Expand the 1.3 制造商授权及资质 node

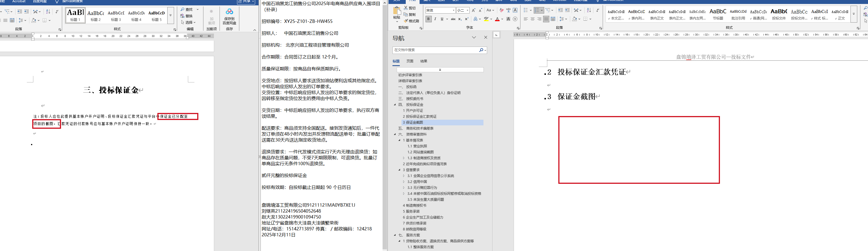(404, 158)
